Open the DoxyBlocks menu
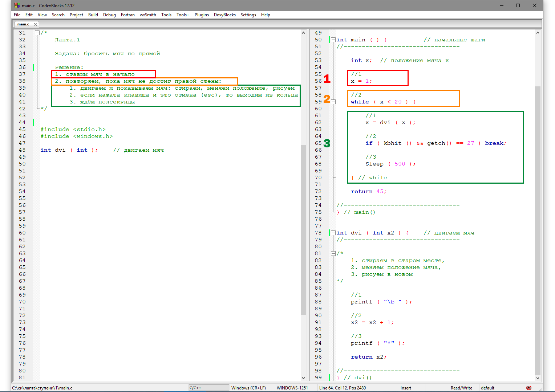The image size is (555, 392). [x=224, y=15]
